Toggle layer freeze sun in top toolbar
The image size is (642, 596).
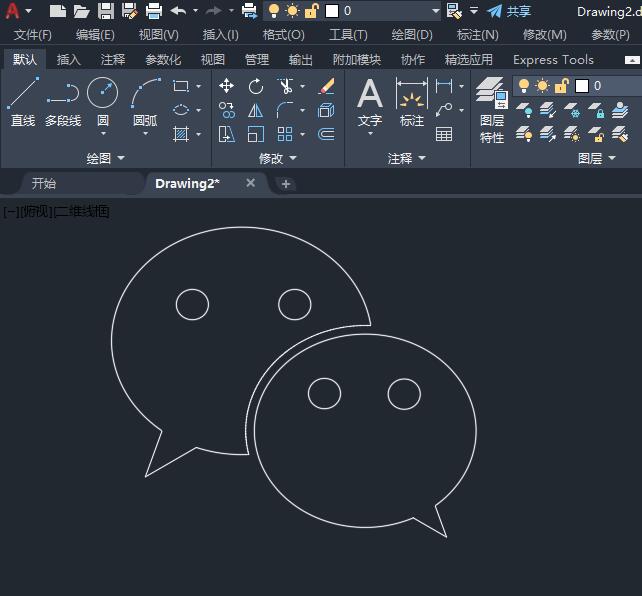[293, 11]
